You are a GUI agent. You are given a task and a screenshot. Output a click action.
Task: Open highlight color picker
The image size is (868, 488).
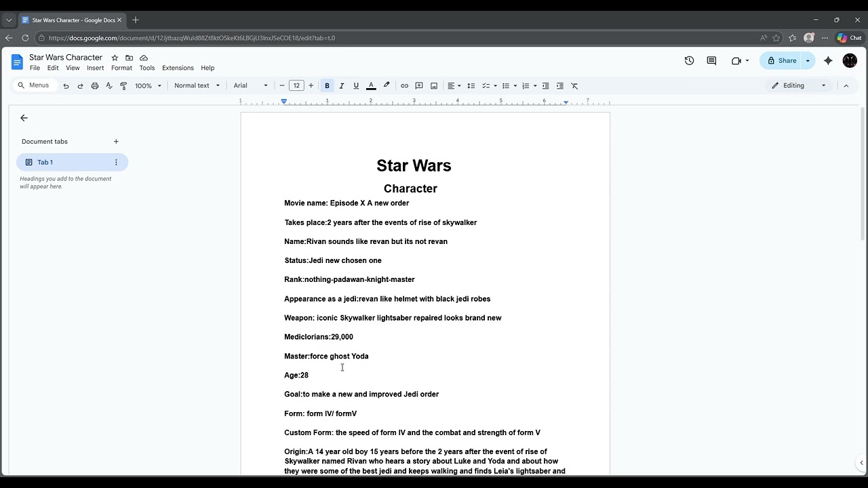387,86
